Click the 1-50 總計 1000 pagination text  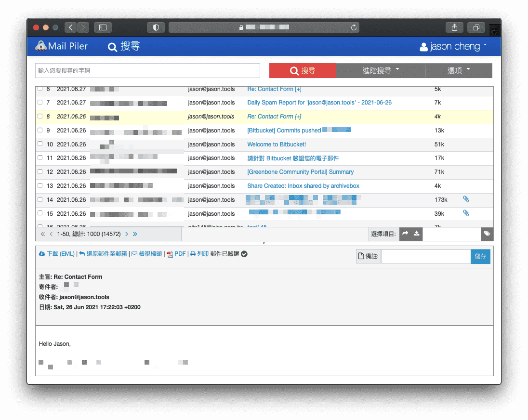[x=89, y=234]
